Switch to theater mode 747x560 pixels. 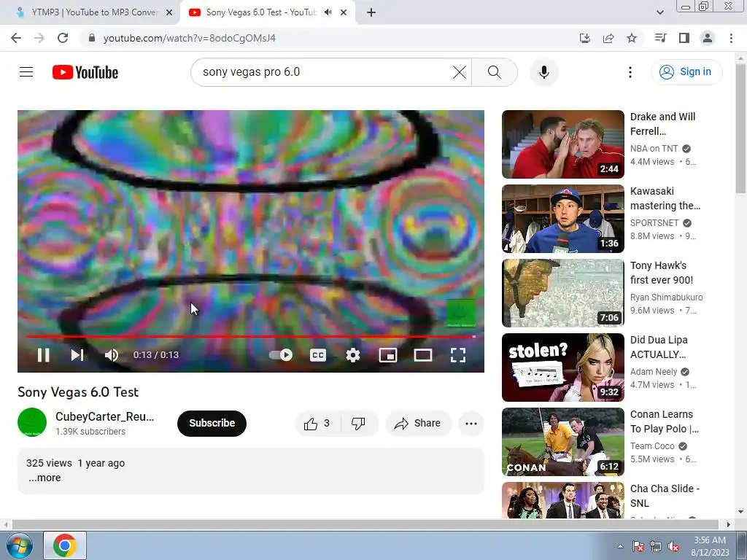pos(423,355)
